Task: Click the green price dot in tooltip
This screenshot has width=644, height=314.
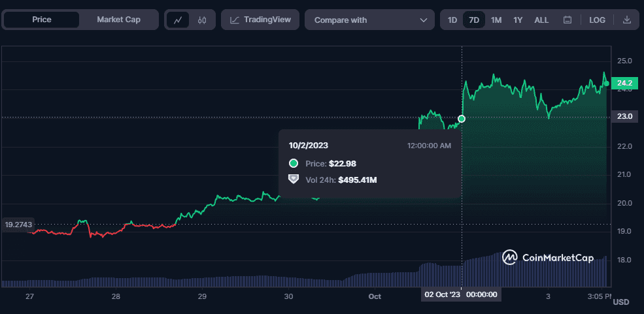Action: coord(294,163)
